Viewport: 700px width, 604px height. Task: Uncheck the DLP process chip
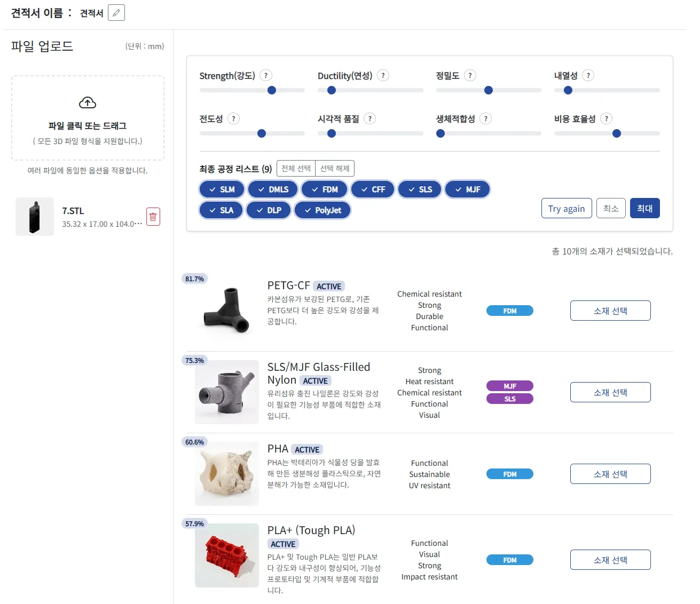269,210
